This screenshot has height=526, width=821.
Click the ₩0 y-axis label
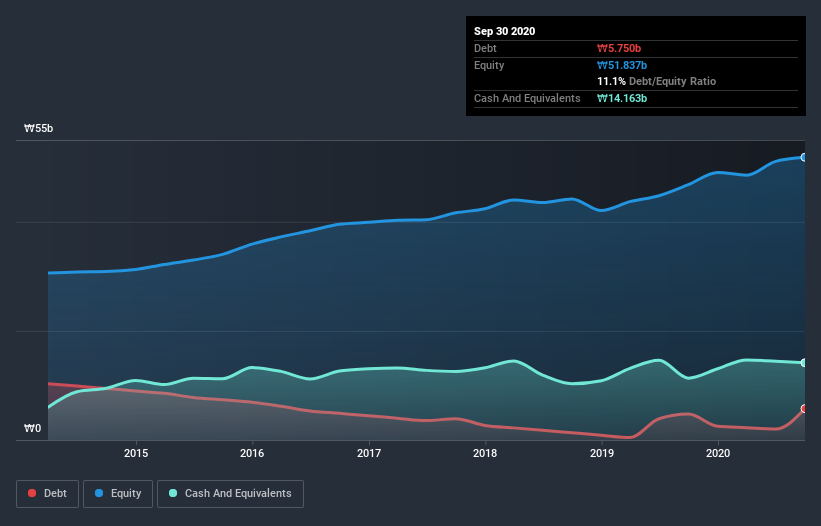pos(32,429)
